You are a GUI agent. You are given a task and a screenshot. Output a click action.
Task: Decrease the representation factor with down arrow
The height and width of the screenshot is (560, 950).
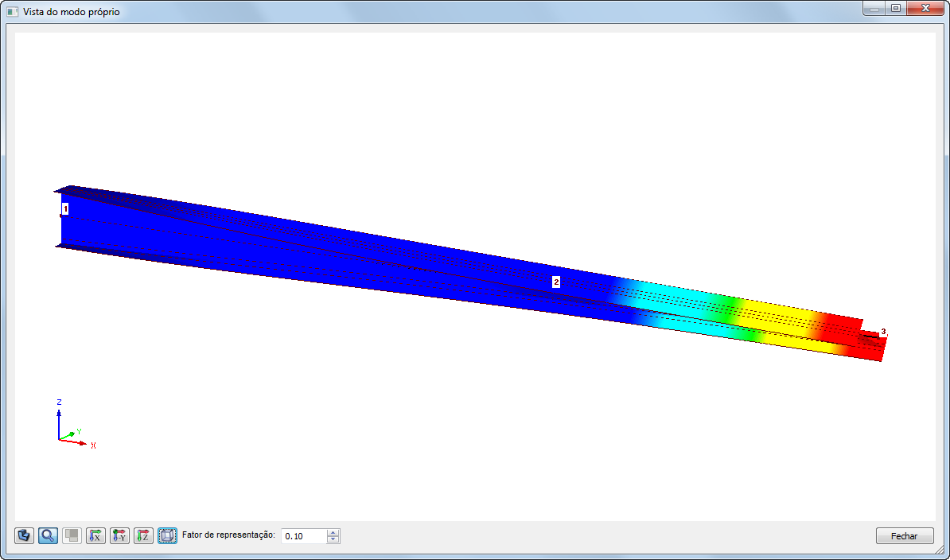click(333, 539)
